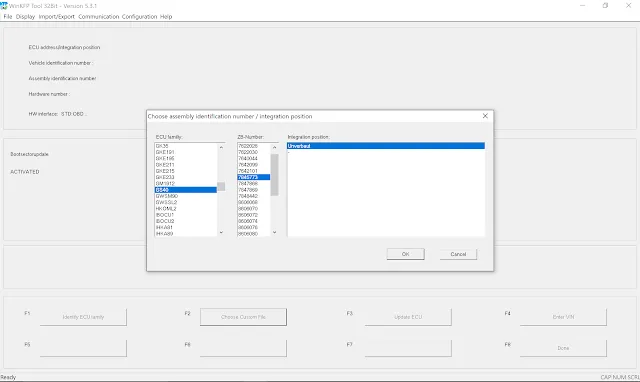
Task: Select GKE233 in the ECU family list
Action: pyautogui.click(x=186, y=177)
